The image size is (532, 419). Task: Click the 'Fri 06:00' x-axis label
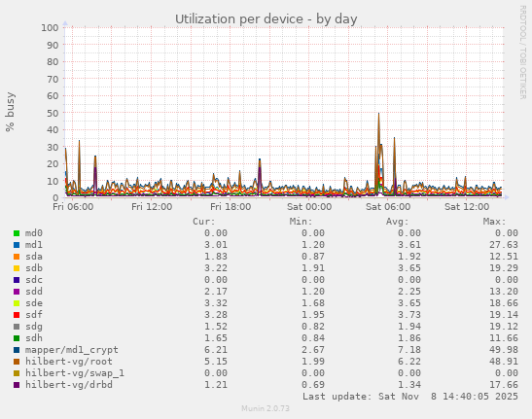[73, 207]
